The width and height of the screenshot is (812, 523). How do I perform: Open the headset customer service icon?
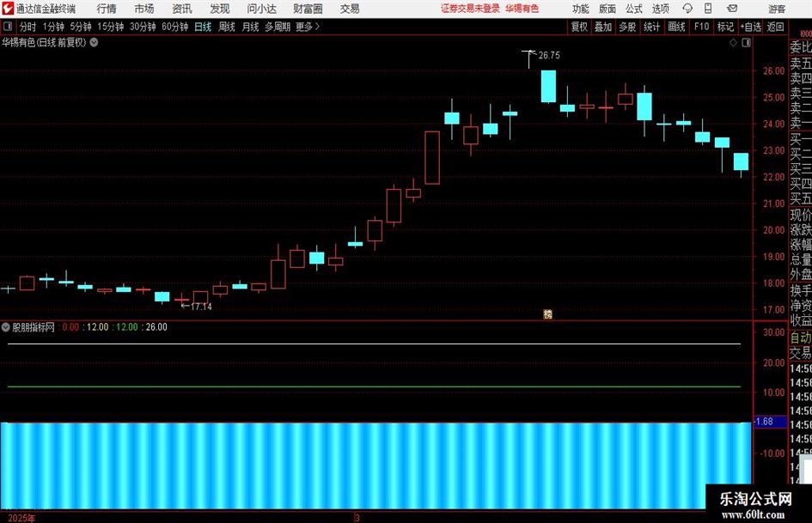pos(687,9)
